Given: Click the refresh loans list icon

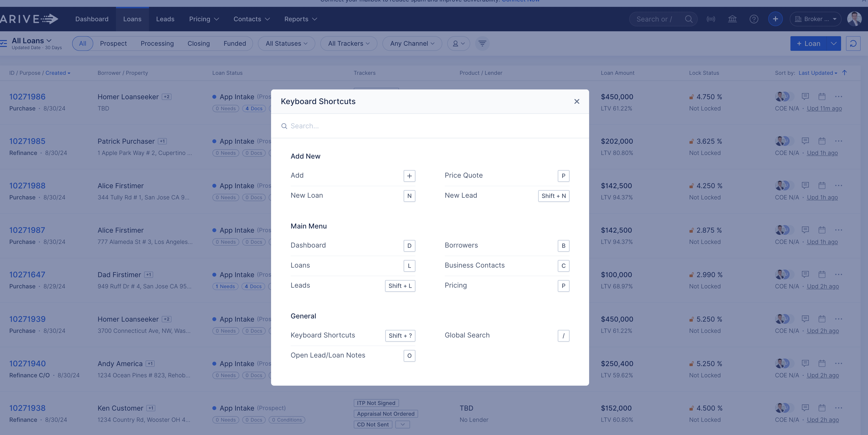Looking at the screenshot, I should point(853,43).
